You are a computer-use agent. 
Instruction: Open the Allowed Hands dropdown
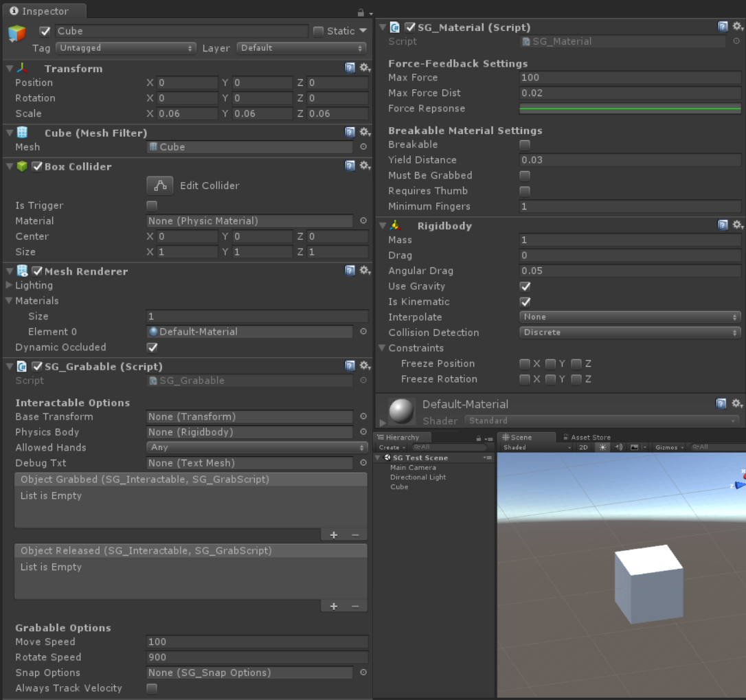tap(257, 447)
